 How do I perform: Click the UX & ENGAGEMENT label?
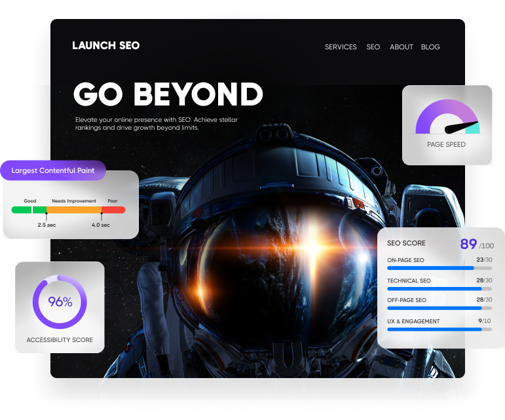(x=413, y=321)
